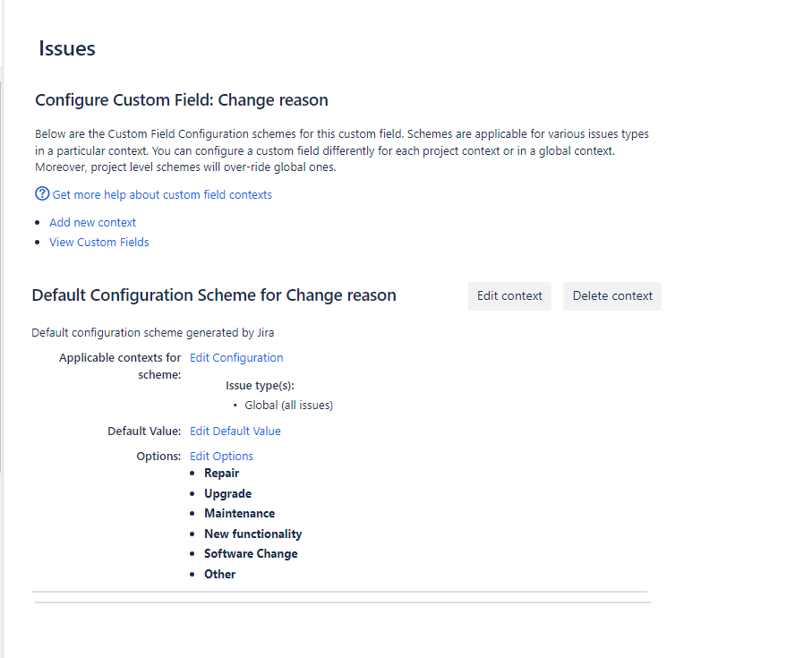Select the Add new context link
This screenshot has width=812, height=658.
92,222
